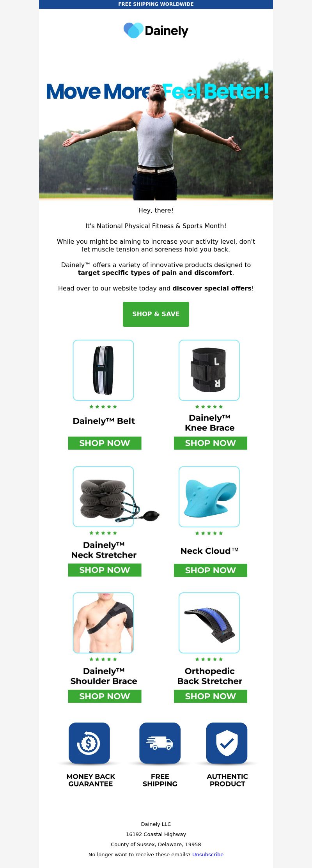Shop now for the Knee Brace
The width and height of the screenshot is (312, 868).
click(x=211, y=443)
